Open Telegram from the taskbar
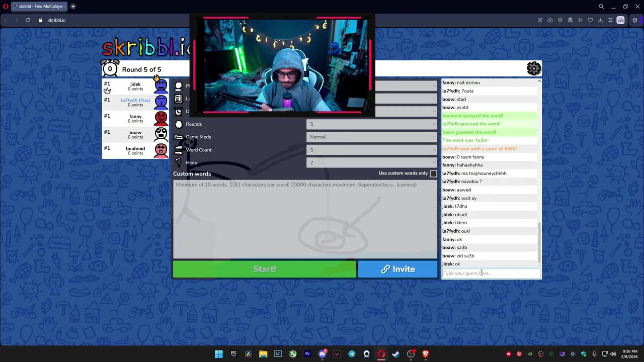Viewport: 644px width, 362px height. [352, 354]
